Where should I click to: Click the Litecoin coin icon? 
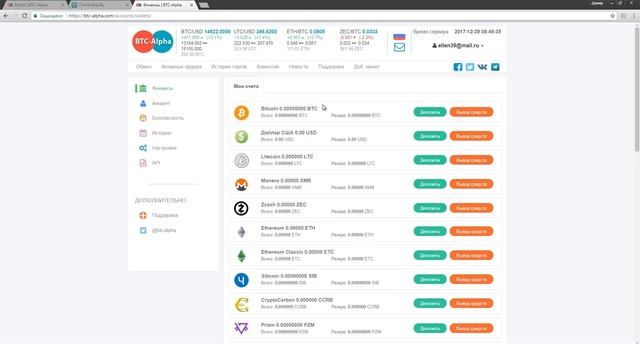point(241,160)
